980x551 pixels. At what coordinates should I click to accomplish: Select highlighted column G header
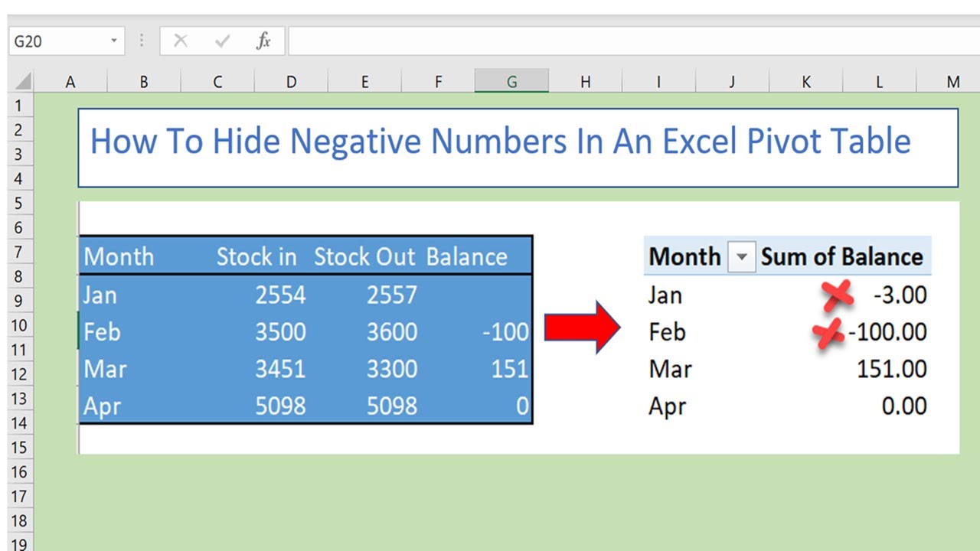tap(511, 81)
